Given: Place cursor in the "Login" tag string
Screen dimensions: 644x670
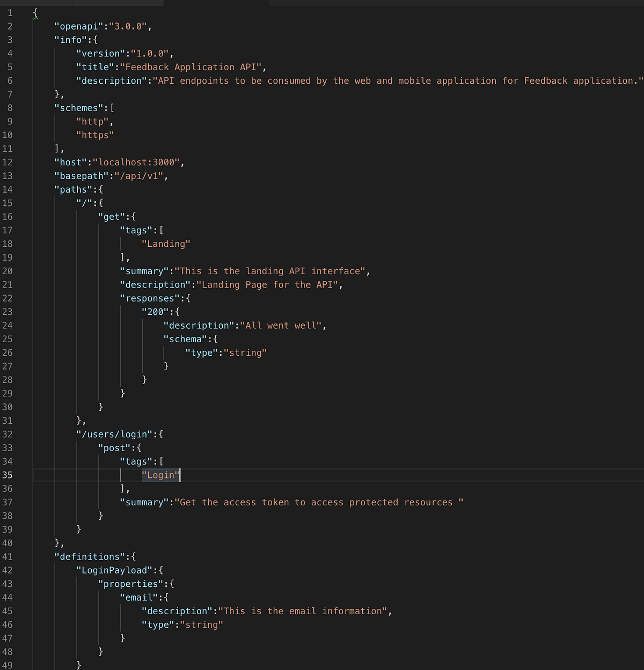Looking at the screenshot, I should click(x=161, y=475).
